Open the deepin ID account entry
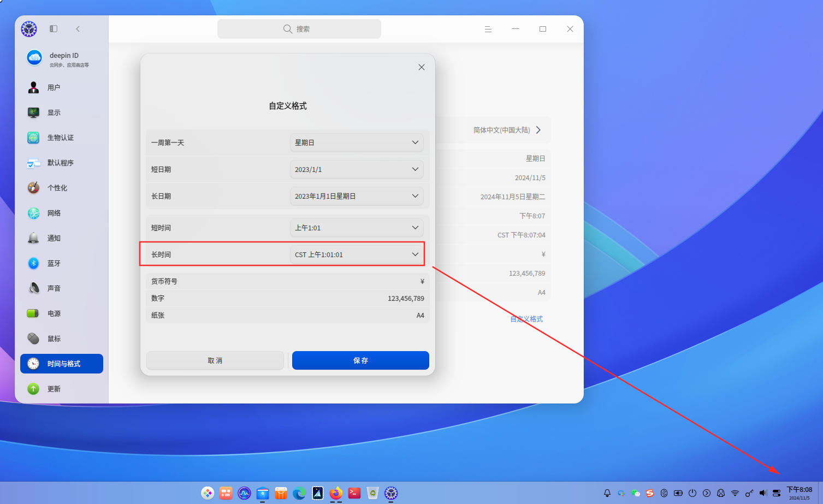 pyautogui.click(x=62, y=58)
